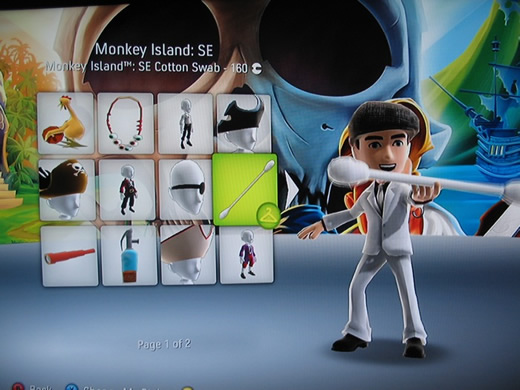The width and height of the screenshot is (520, 390).
Task: Pick the tan bandana headwear item
Action: coord(188,255)
